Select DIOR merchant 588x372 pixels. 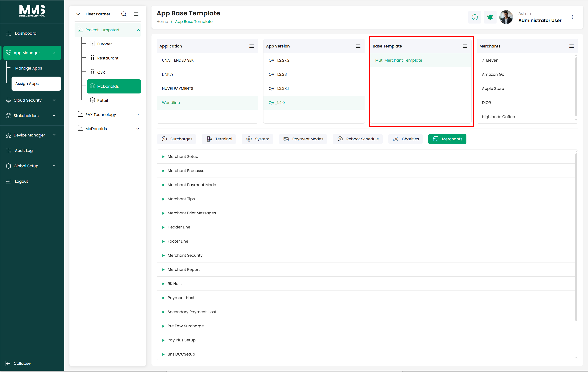(x=526, y=103)
